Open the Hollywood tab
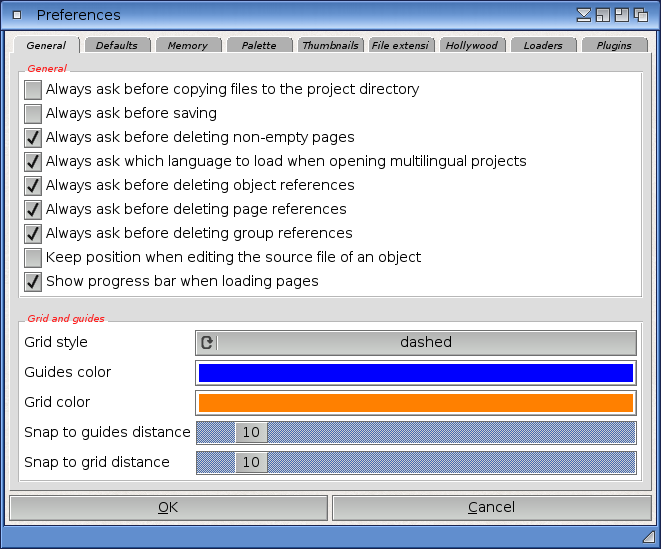Viewport: 661px width, 549px height. pos(471,46)
